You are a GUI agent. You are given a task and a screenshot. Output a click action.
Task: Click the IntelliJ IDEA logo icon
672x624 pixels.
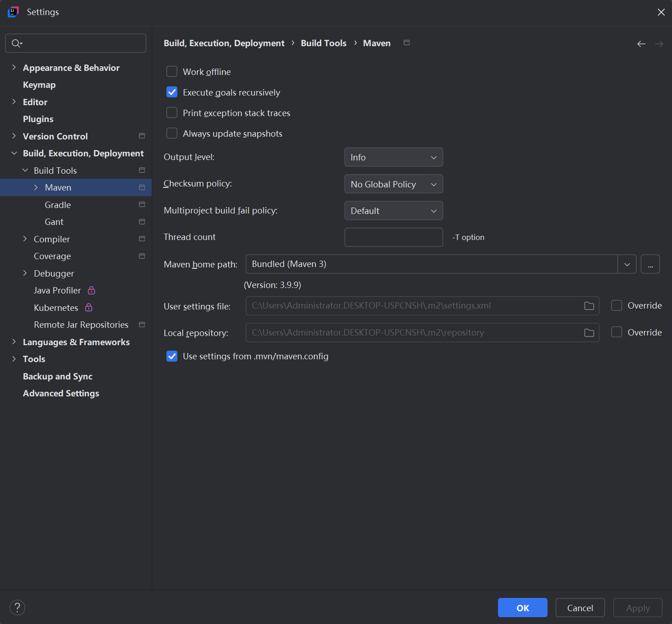click(13, 12)
